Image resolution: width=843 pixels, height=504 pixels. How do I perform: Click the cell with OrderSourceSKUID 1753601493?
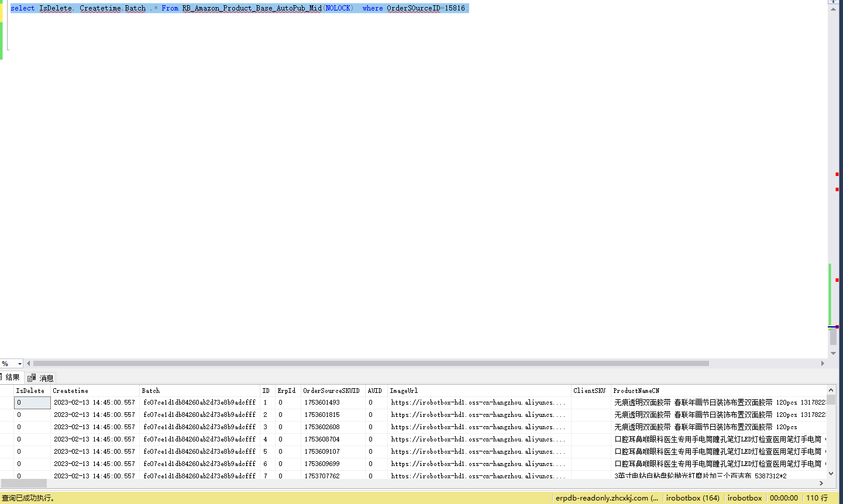(333, 403)
